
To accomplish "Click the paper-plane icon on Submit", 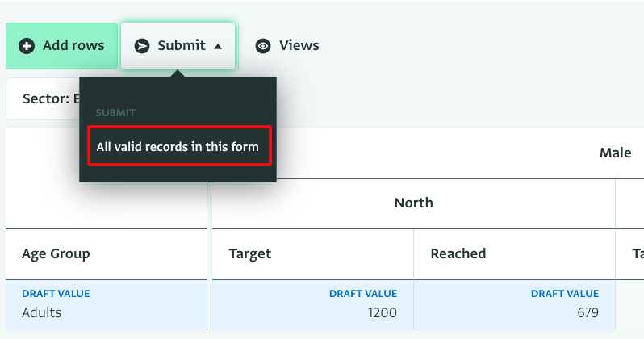I will coord(142,46).
